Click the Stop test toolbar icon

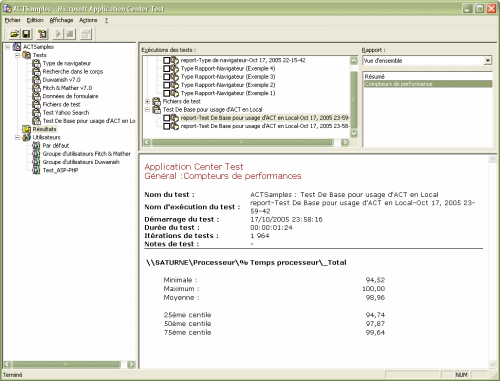tap(70, 34)
